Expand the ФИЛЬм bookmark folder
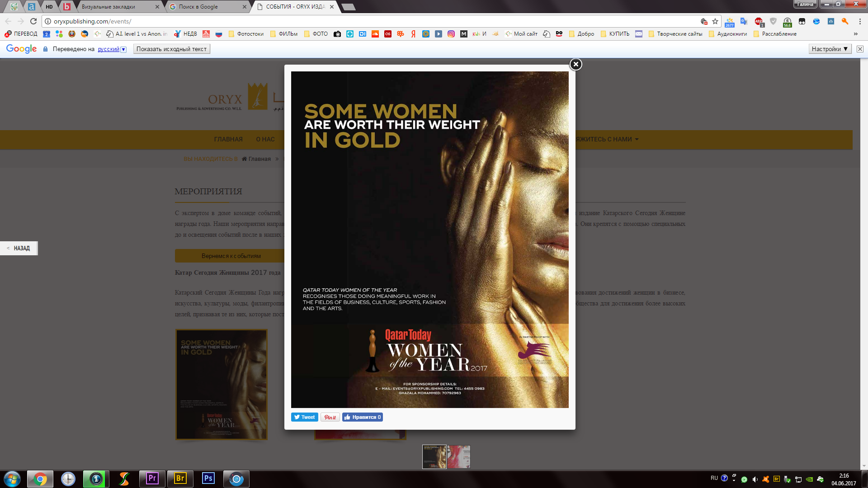 [283, 34]
